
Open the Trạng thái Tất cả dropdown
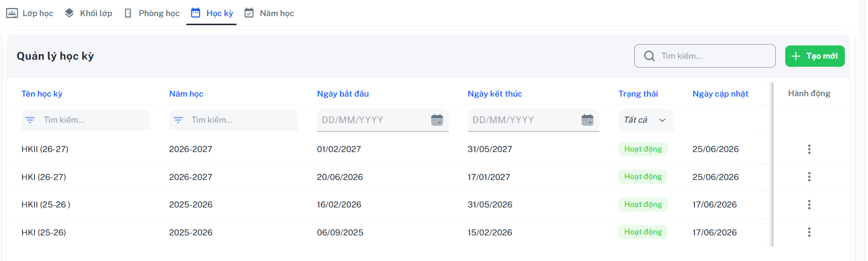click(x=646, y=120)
